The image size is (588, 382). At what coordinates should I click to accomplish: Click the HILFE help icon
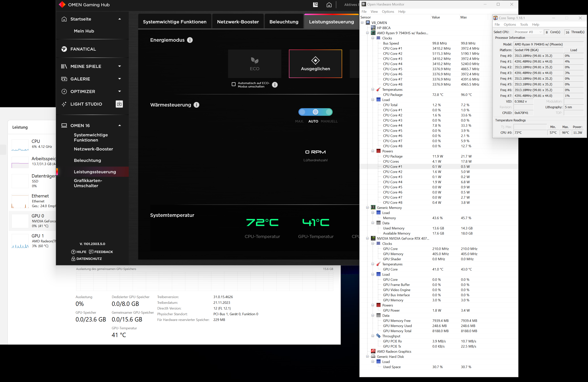(73, 252)
